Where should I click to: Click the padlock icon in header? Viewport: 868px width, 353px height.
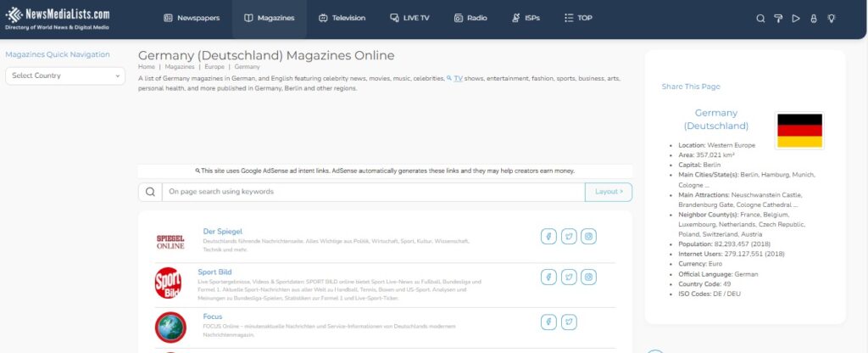tap(813, 19)
